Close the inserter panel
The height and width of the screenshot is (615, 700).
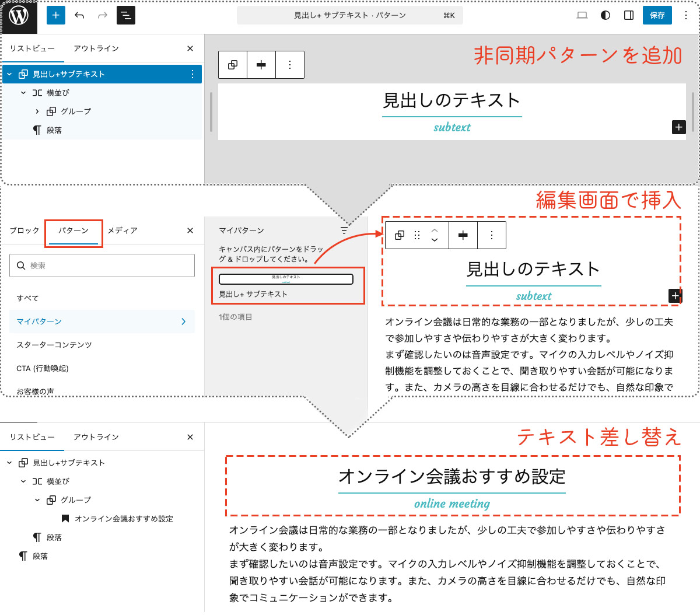(190, 230)
